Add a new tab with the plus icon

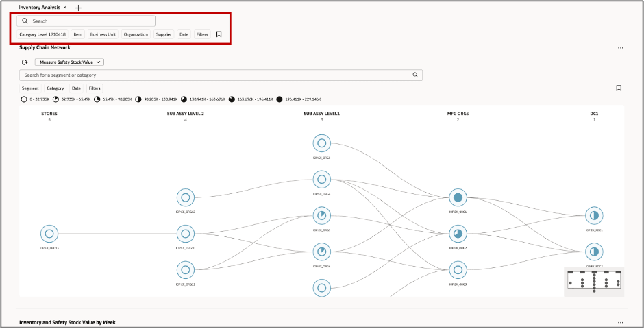coord(79,8)
